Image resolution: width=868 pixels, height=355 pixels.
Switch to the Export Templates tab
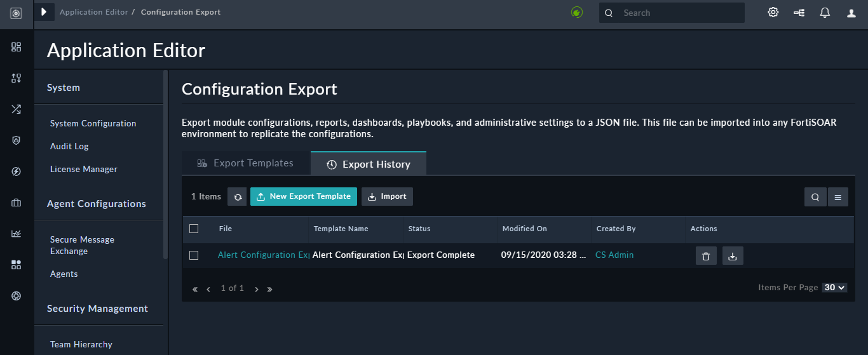[x=245, y=163]
